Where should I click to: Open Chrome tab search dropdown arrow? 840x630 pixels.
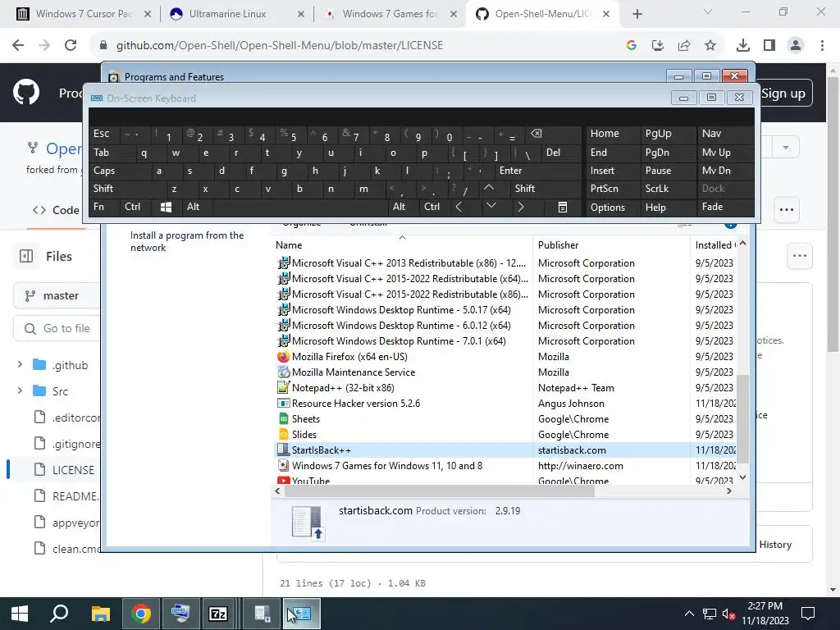pos(708,12)
